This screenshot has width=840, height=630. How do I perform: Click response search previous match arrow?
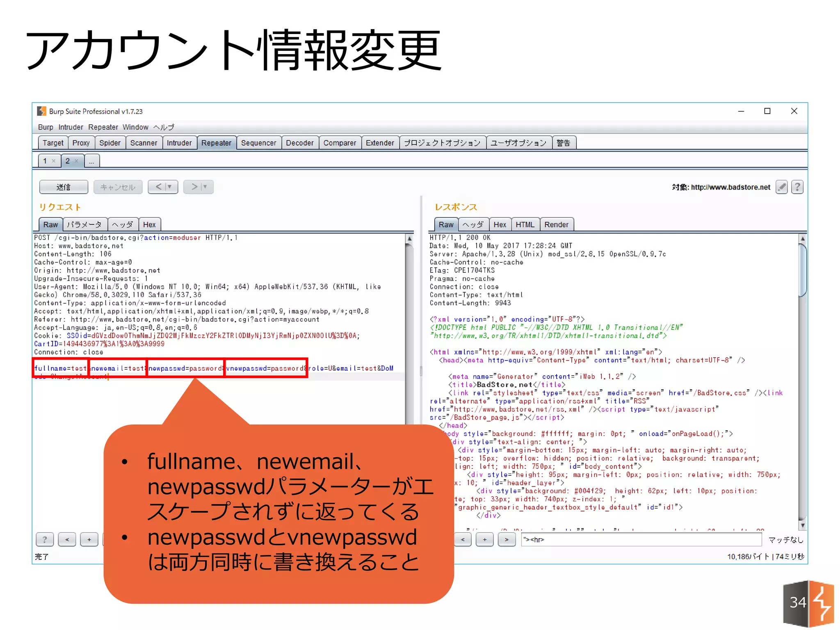coord(463,539)
